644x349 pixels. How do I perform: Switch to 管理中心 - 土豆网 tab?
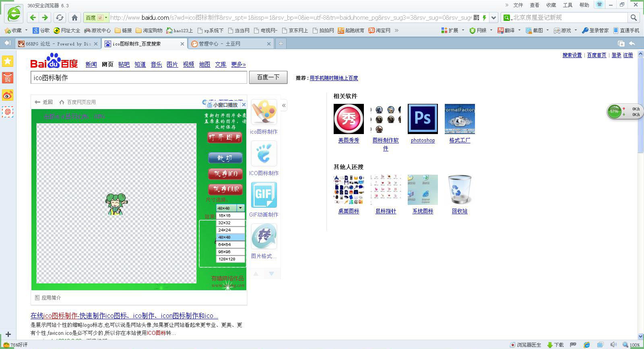click(231, 44)
